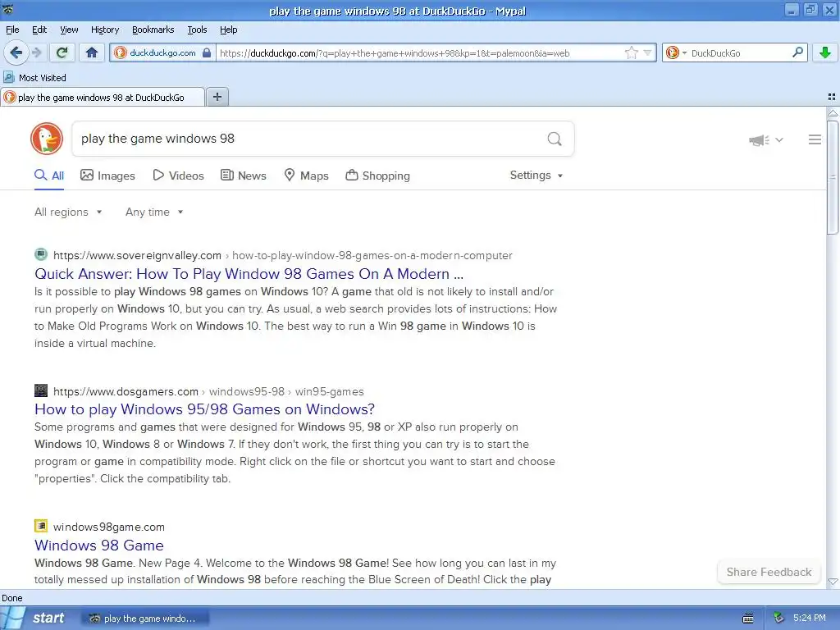Select the All results tab

point(49,176)
